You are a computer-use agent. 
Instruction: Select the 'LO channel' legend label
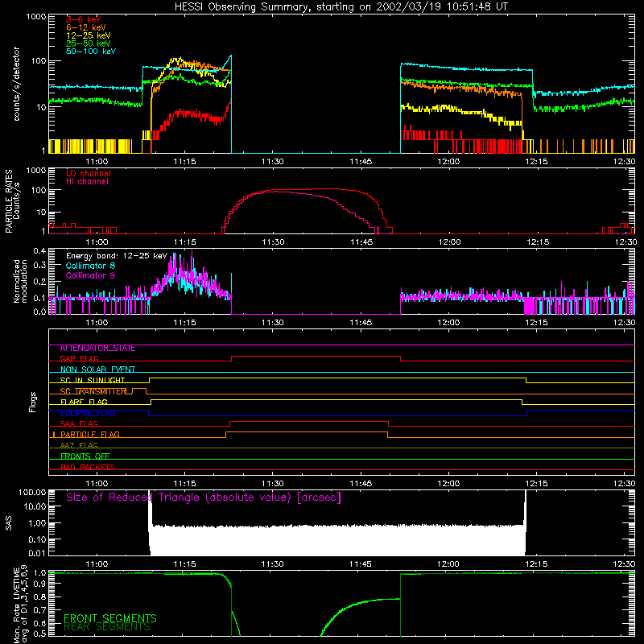coord(89,173)
